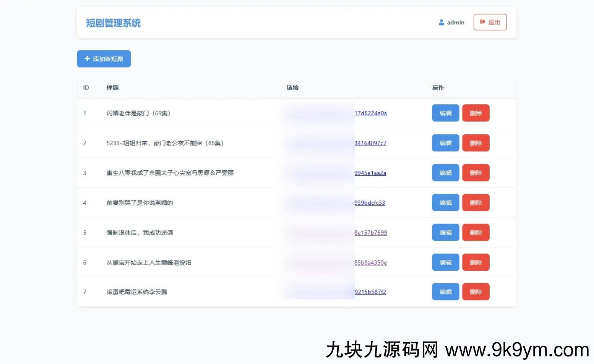Image resolution: width=594 pixels, height=364 pixels.
Task: Open the link ending 85b8a4350e
Action: coord(370,262)
